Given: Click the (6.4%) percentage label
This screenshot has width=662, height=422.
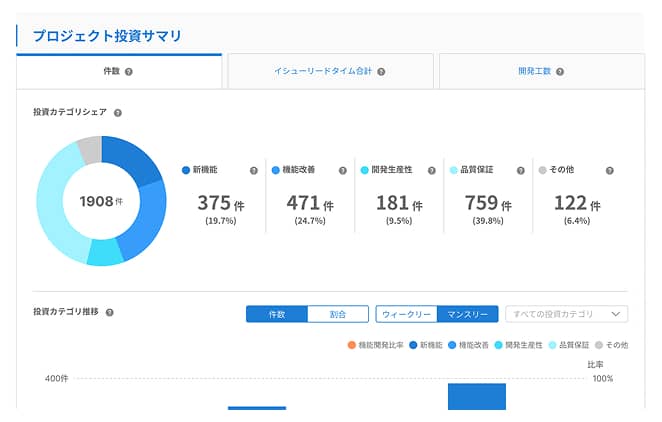Looking at the screenshot, I should [577, 221].
